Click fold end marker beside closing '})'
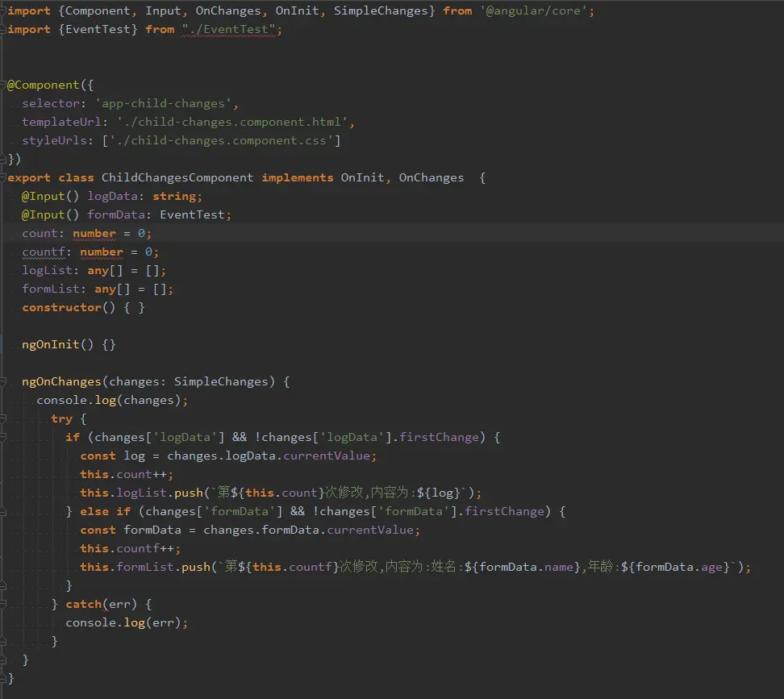Viewport: 784px width, 699px height. (3, 159)
